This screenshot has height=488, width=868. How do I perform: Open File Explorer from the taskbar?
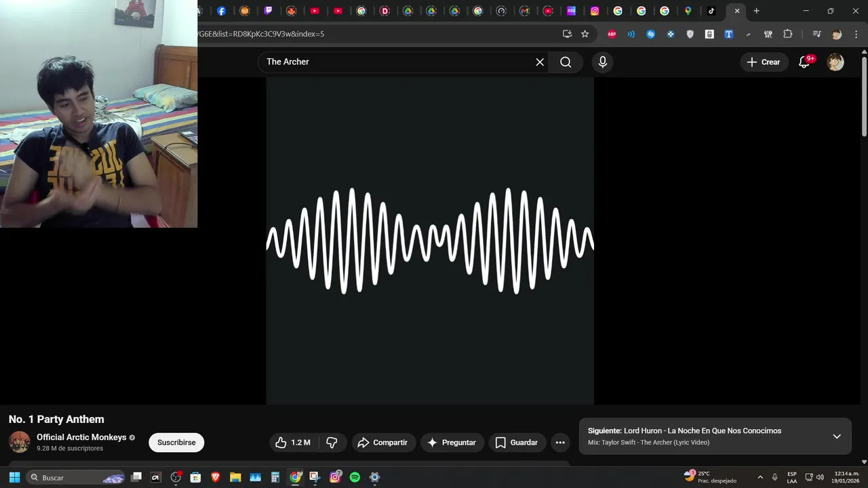coord(235,477)
